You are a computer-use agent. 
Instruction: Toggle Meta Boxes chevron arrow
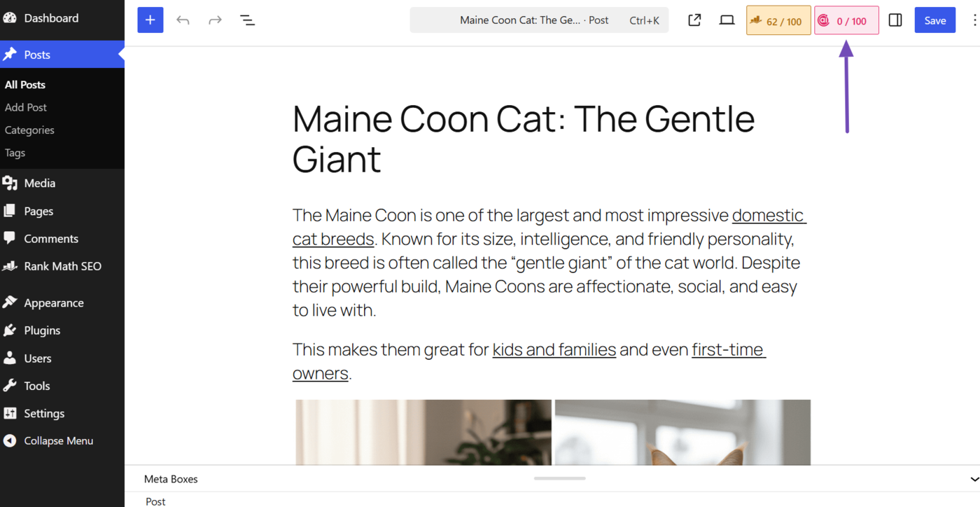(x=974, y=479)
